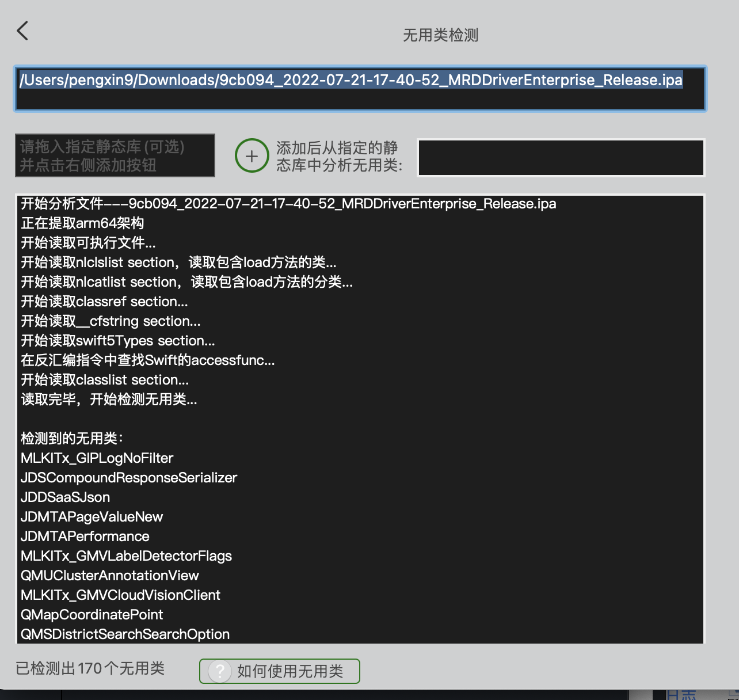Select the JDSCompoundResponseSerializer class entry
The height and width of the screenshot is (700, 739).
click(x=129, y=478)
